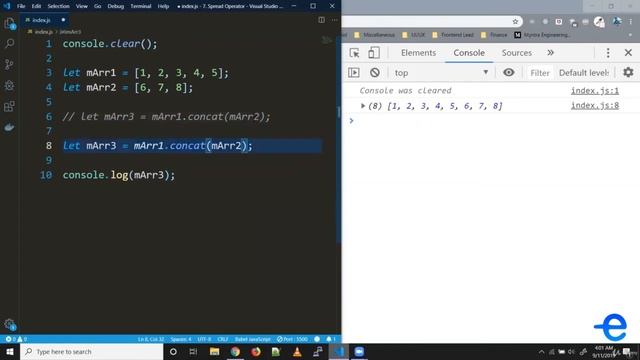This screenshot has height=360, width=640.
Task: Click the Type here to search box
Action: (x=91, y=351)
